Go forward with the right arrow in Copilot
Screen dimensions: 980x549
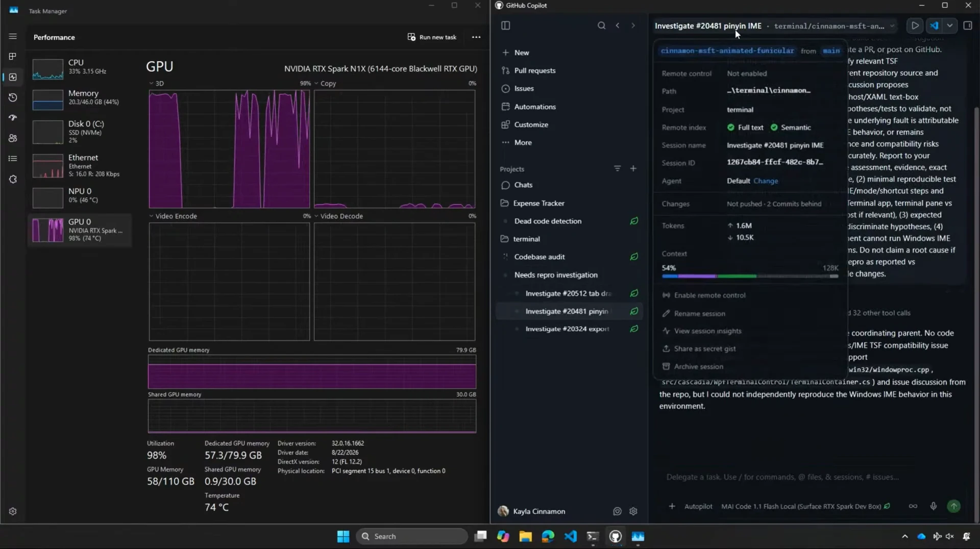633,26
